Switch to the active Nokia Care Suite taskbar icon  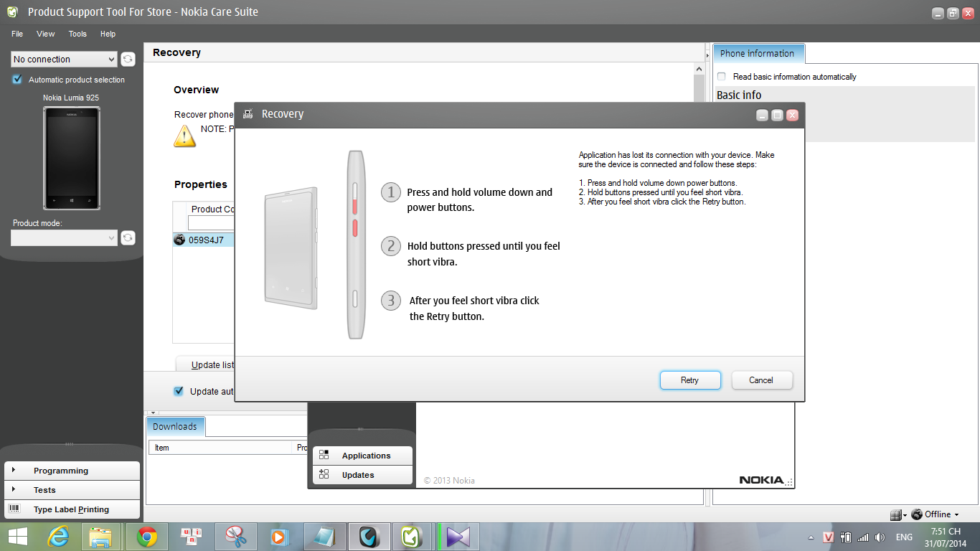369,537
